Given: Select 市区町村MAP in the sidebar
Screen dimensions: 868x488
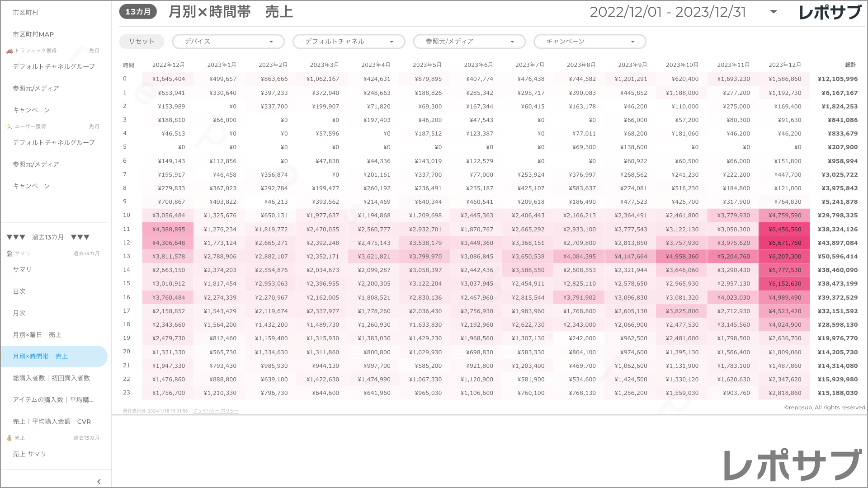Looking at the screenshot, I should 33,34.
